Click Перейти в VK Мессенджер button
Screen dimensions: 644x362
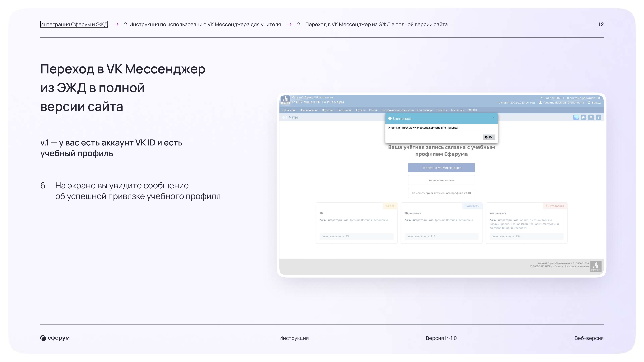click(441, 168)
